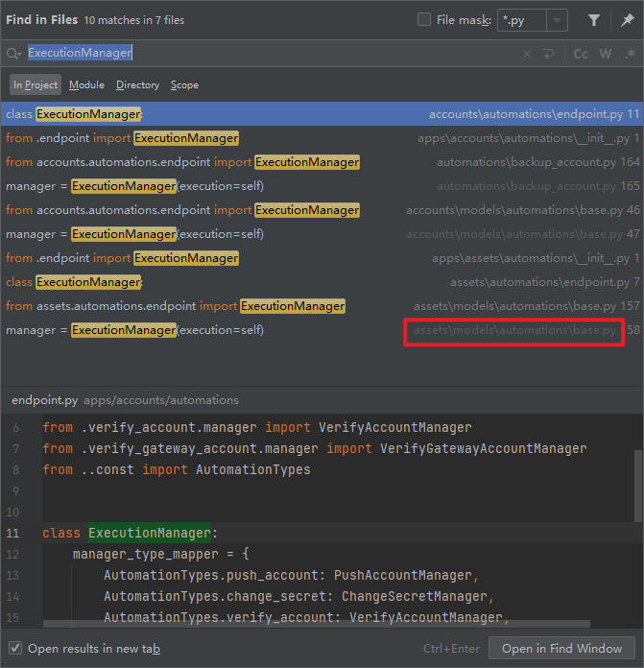Click Open in Find Window button
The width and height of the screenshot is (644, 668).
click(561, 648)
